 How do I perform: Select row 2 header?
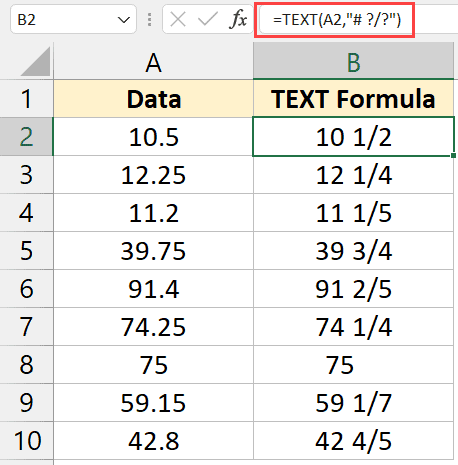point(26,137)
